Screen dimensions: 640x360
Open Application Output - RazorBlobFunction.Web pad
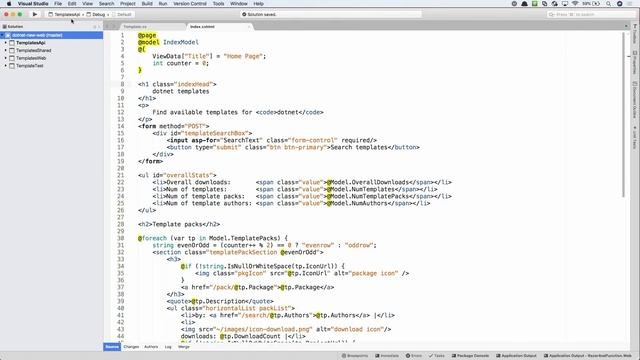(x=588, y=356)
